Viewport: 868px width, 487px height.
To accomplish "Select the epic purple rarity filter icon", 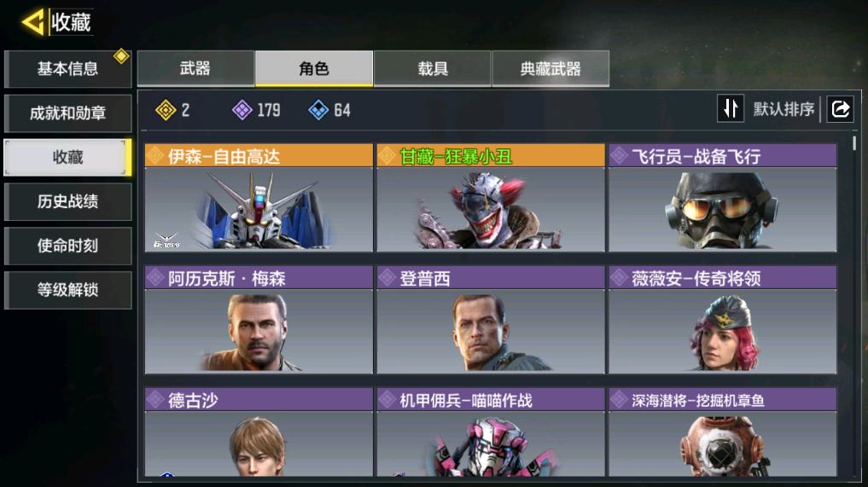I will point(242,110).
